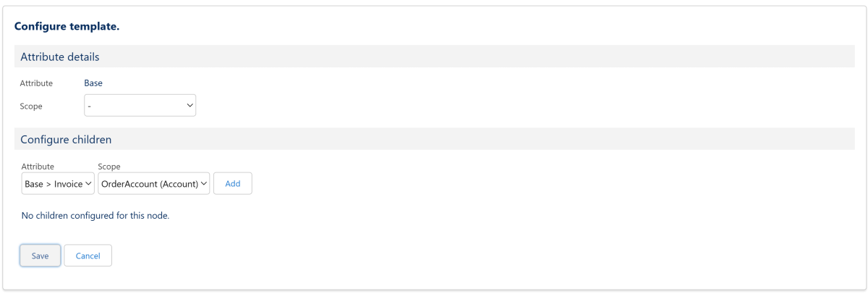
Task: Click the Attribute label above Base > Invoice
Action: pyautogui.click(x=38, y=167)
